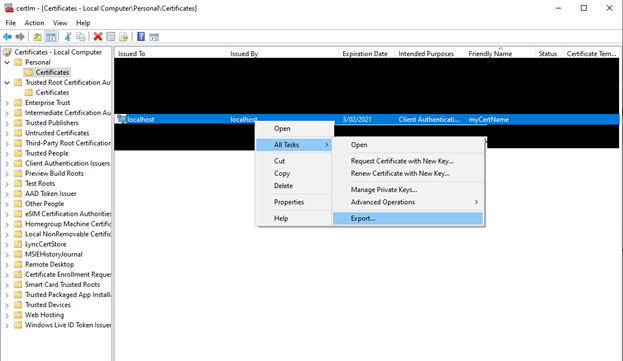This screenshot has width=623, height=361.
Task: Click the Export List toolbar icon
Action: click(x=124, y=37)
